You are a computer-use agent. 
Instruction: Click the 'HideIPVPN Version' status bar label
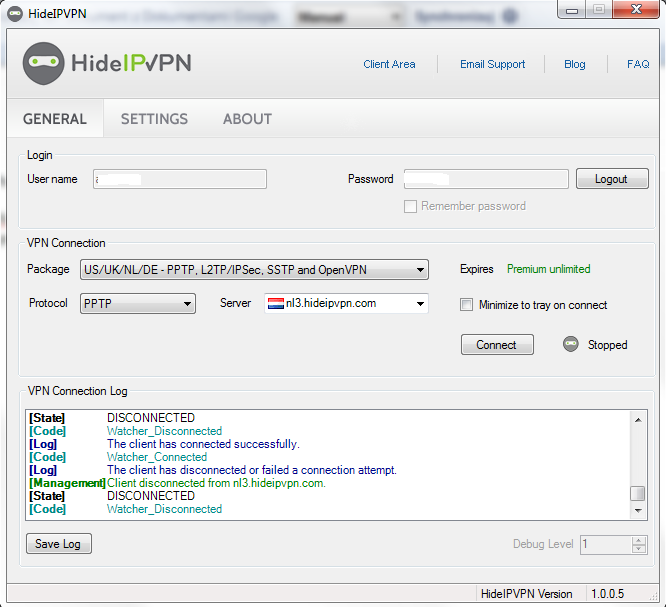coord(526,593)
